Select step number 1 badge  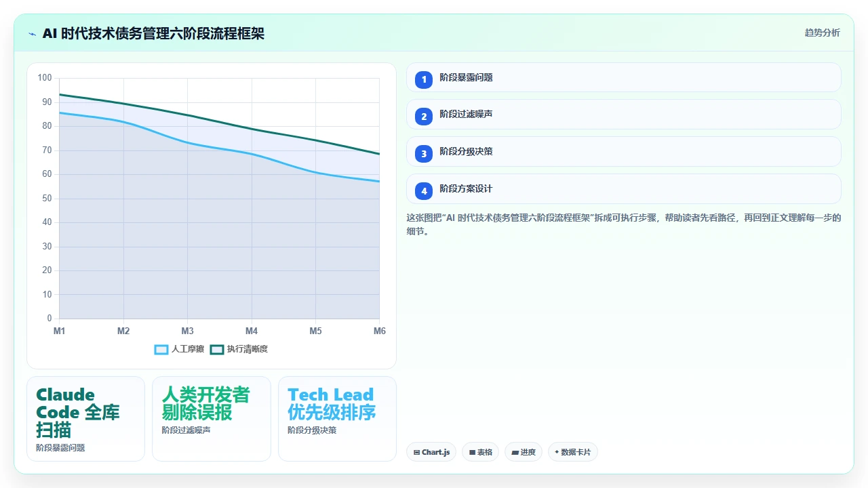(x=424, y=79)
